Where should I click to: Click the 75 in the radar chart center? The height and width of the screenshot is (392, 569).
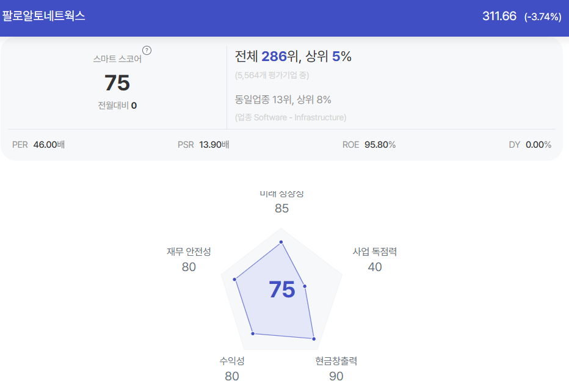coord(282,290)
